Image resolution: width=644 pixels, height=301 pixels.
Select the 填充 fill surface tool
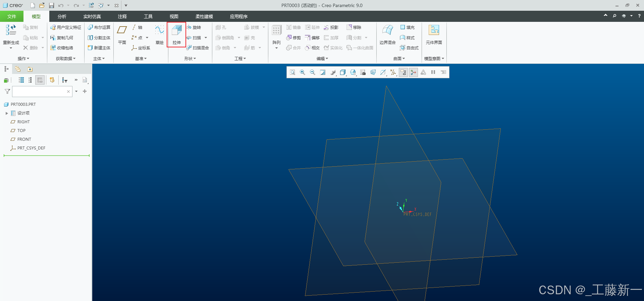pos(408,27)
